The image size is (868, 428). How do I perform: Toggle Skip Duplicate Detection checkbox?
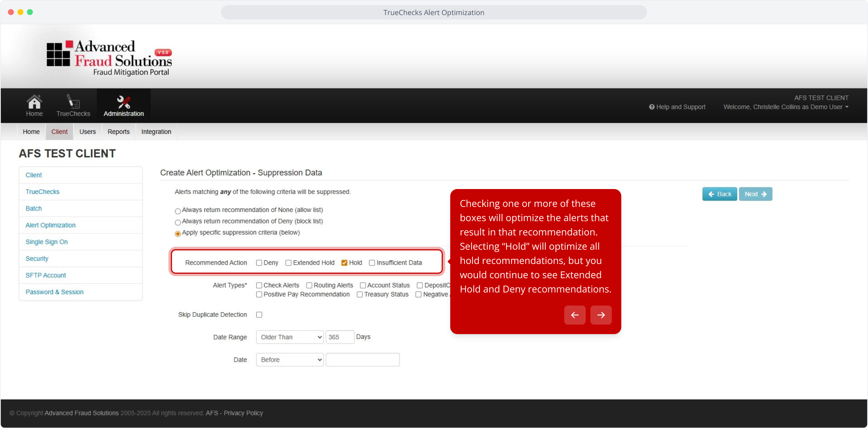259,315
